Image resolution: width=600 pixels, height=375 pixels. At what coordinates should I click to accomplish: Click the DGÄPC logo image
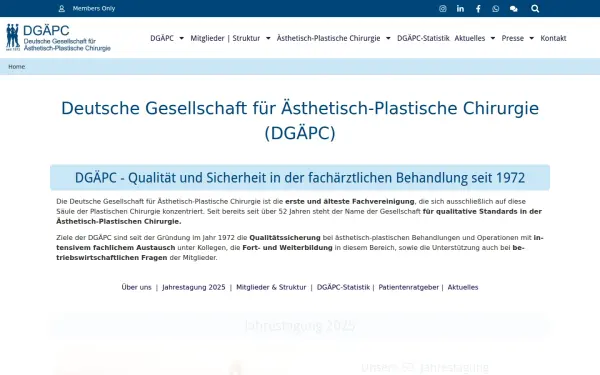[x=59, y=38]
